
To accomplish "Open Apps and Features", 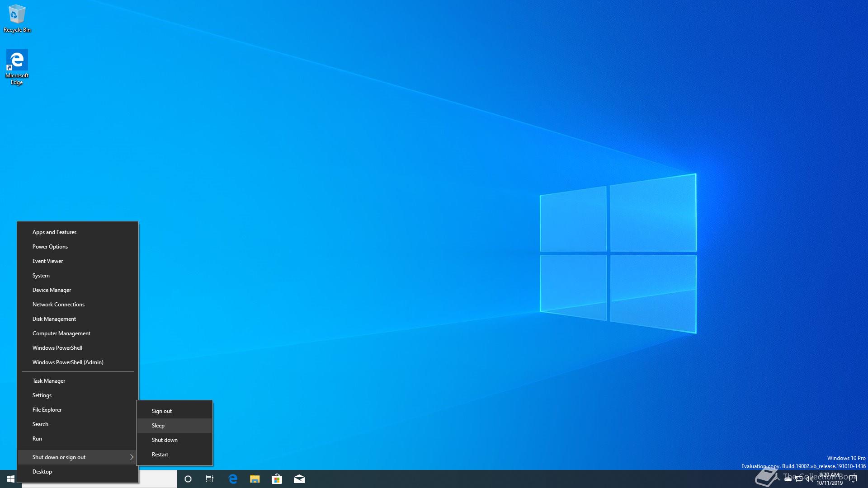I will [x=78, y=232].
